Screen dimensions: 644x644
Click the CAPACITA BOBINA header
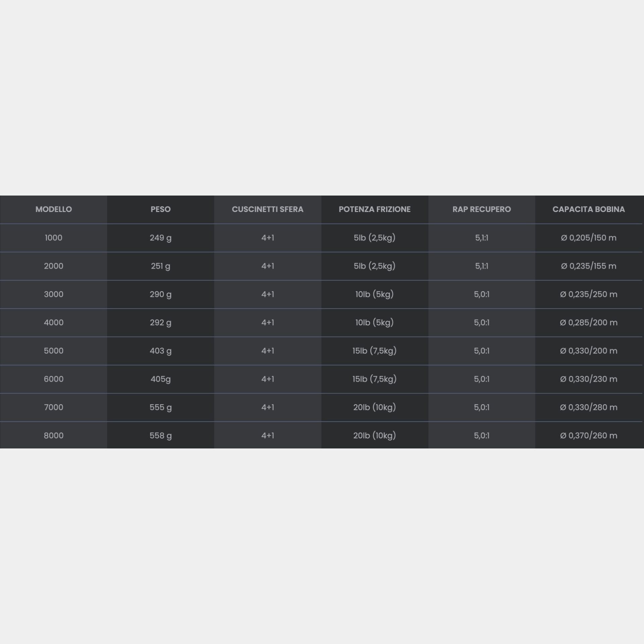589,209
